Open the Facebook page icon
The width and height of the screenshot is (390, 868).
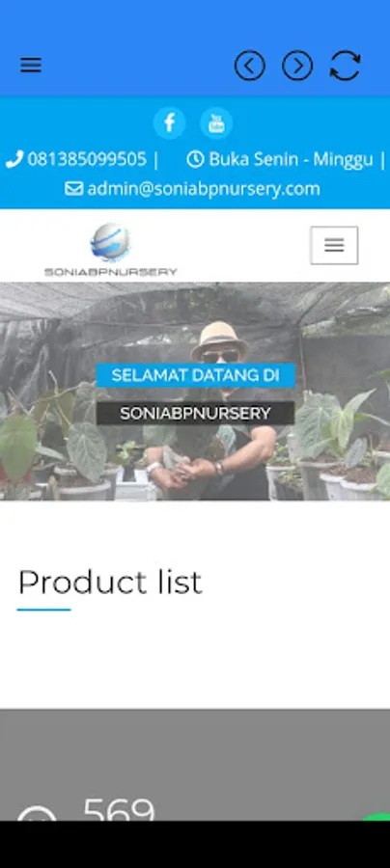[x=170, y=122]
